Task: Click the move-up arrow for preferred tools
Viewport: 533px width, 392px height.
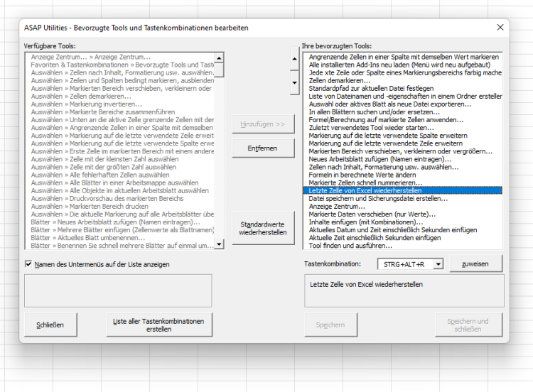Action: tap(294, 58)
